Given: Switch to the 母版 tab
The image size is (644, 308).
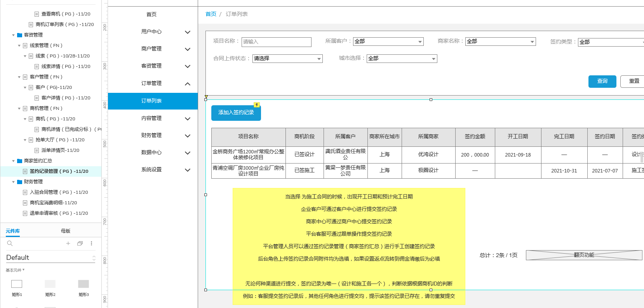Looking at the screenshot, I should click(66, 231).
